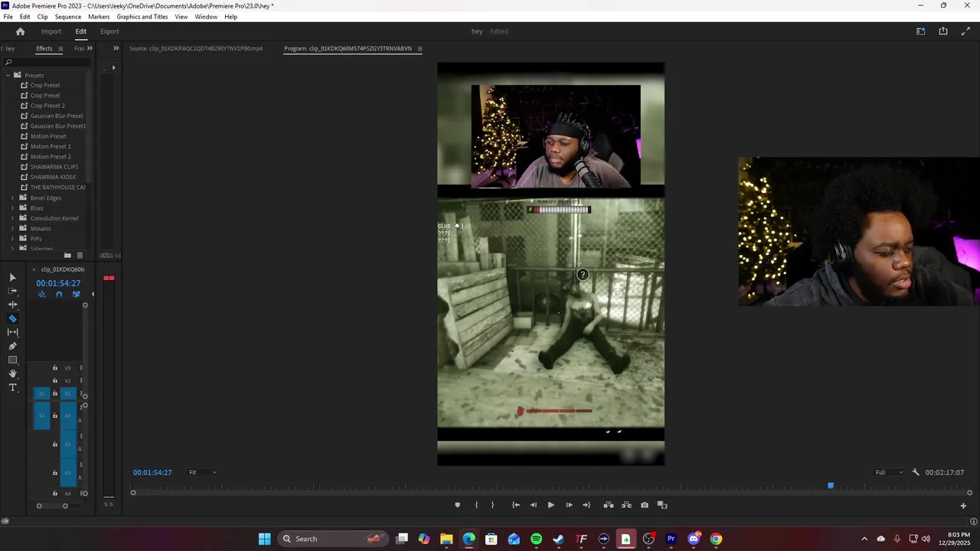Toggle lock on track V2
Image resolution: width=980 pixels, height=551 pixels.
pos(55,380)
